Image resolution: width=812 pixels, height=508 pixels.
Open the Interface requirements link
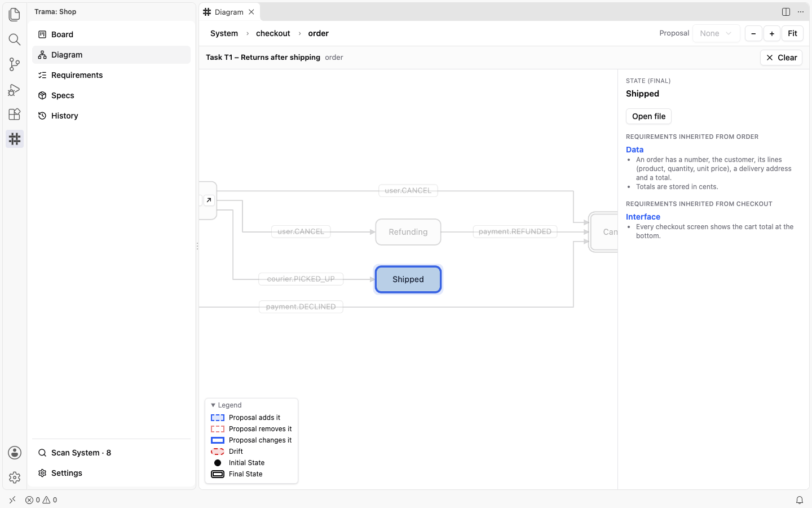643,217
